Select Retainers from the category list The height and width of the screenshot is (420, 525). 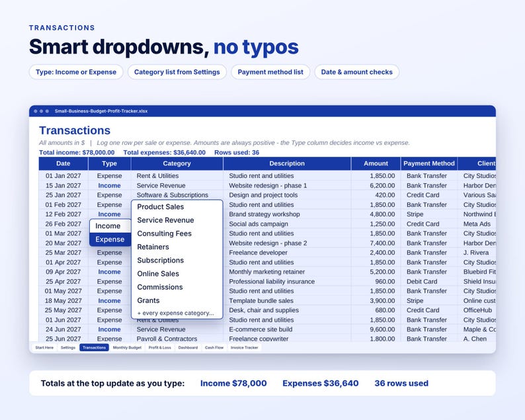pos(177,247)
